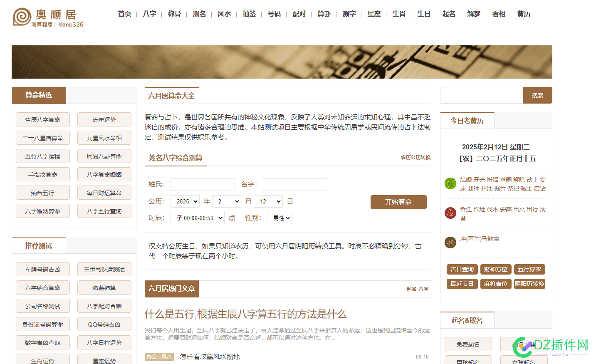Click the 免费起名 button
Image resolution: width=596 pixels, height=364 pixels.
(468, 344)
